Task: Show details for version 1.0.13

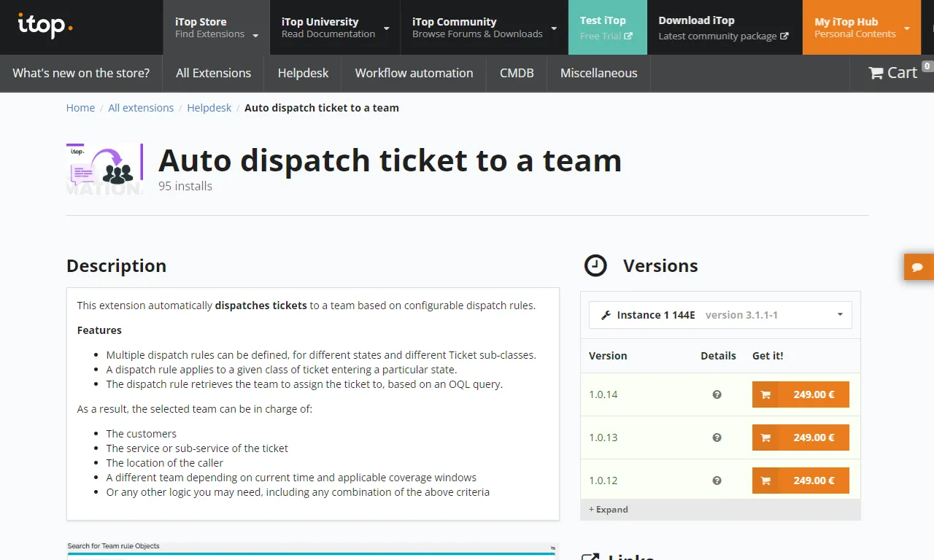Action: (x=717, y=437)
